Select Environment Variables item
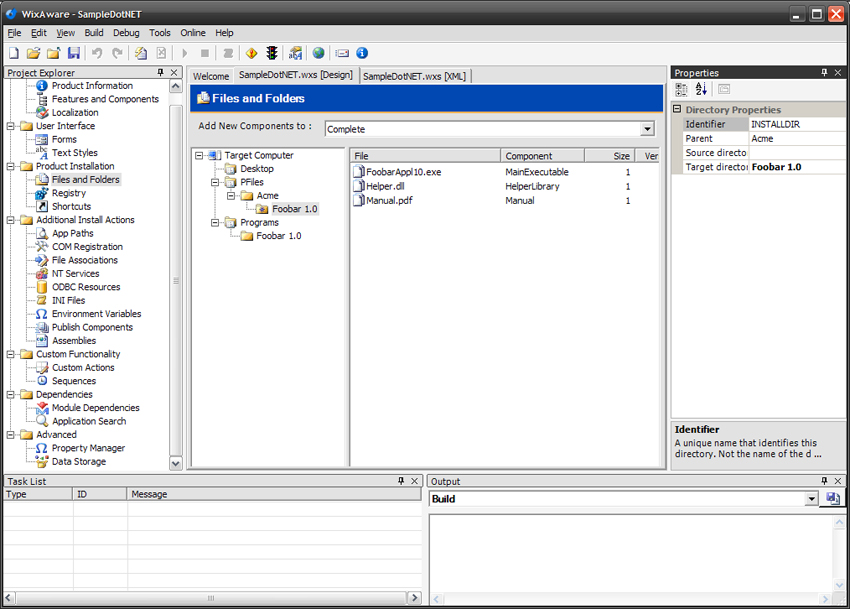850x609 pixels. (96, 314)
